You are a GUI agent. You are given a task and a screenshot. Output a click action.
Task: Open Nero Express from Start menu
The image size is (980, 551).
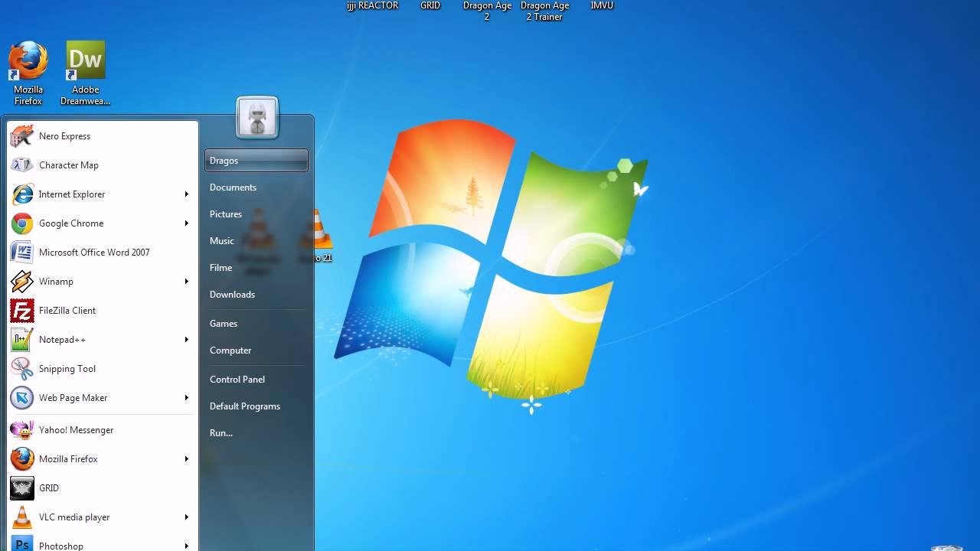(x=102, y=136)
